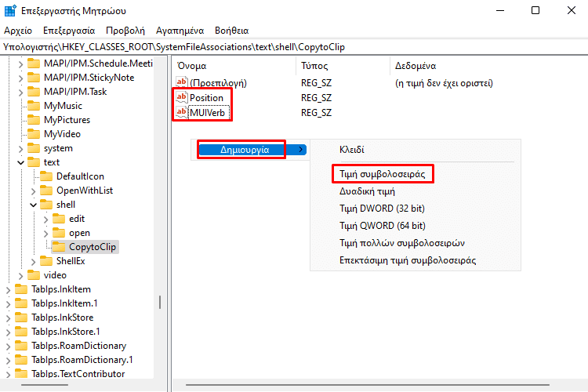Open the Αγαπημένα menu
The height and width of the screenshot is (392, 588).
click(x=180, y=31)
